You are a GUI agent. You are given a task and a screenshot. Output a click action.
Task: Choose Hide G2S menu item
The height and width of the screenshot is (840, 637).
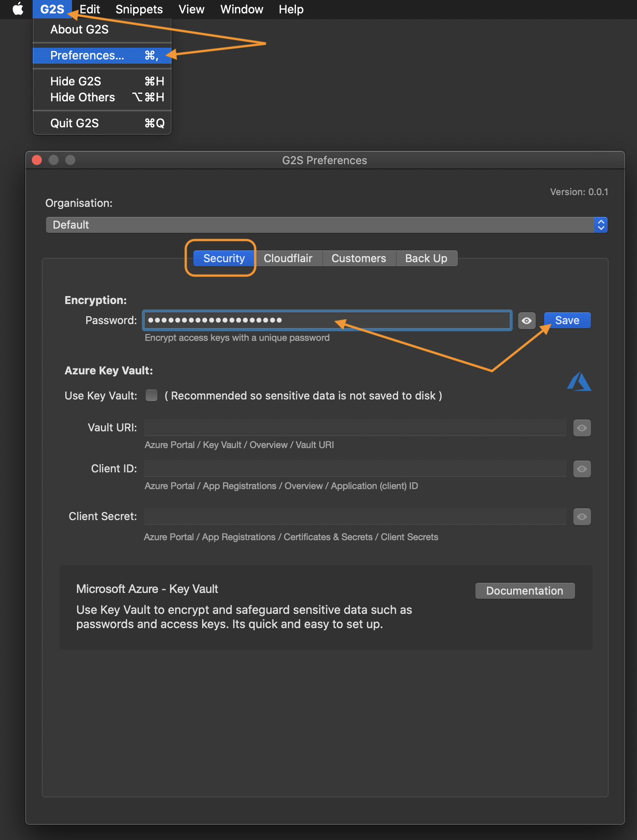click(102, 81)
